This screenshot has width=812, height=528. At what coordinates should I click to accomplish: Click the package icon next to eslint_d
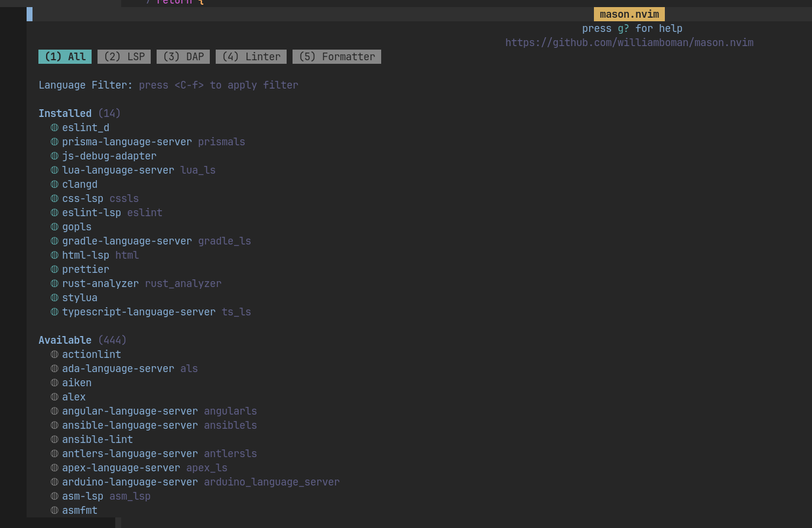pyautogui.click(x=54, y=128)
